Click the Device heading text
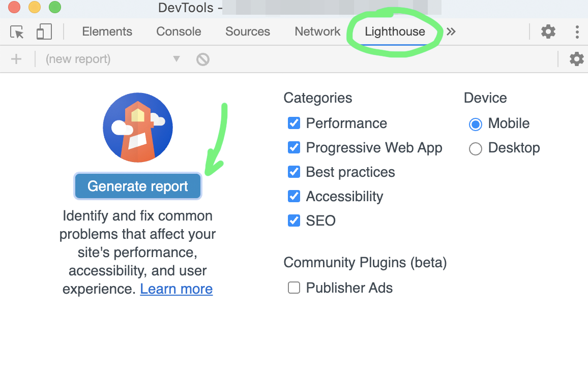Image resolution: width=588 pixels, height=378 pixels. coord(485,98)
